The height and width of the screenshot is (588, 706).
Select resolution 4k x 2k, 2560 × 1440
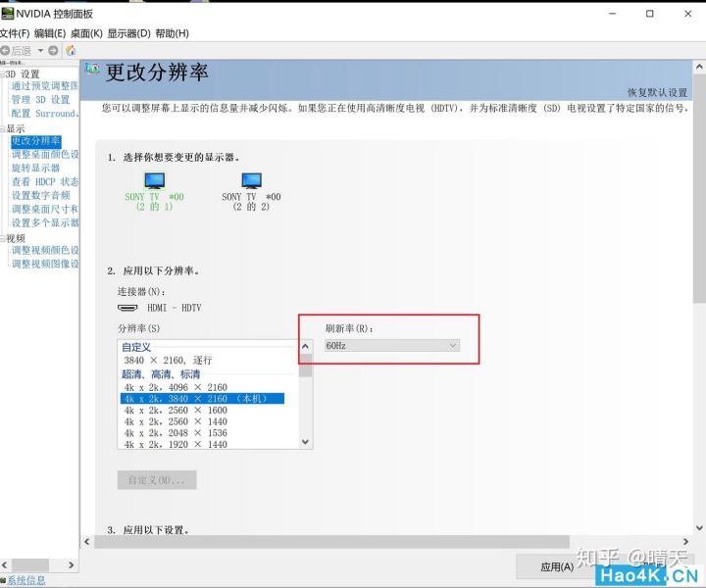coord(176,421)
